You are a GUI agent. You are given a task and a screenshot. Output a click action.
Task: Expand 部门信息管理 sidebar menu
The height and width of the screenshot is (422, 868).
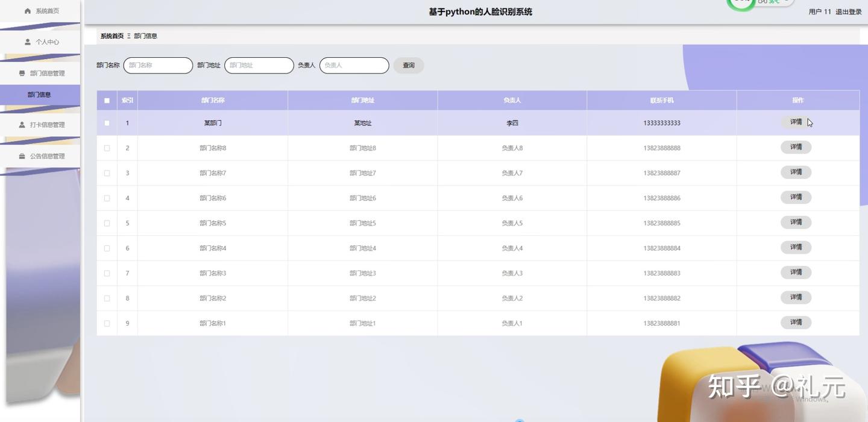click(x=40, y=74)
